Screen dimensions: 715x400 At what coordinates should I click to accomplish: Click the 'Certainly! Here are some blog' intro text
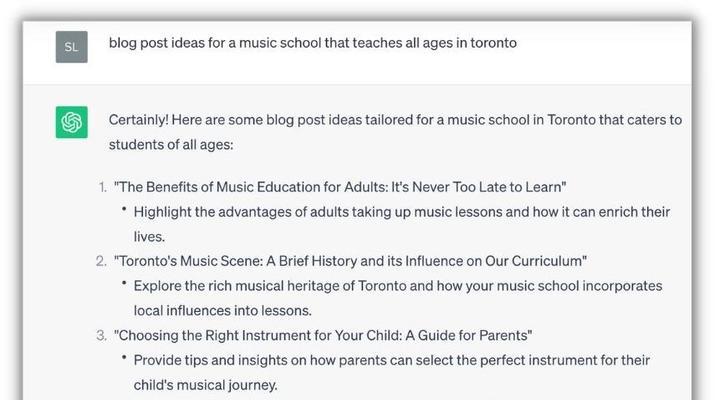pyautogui.click(x=395, y=120)
